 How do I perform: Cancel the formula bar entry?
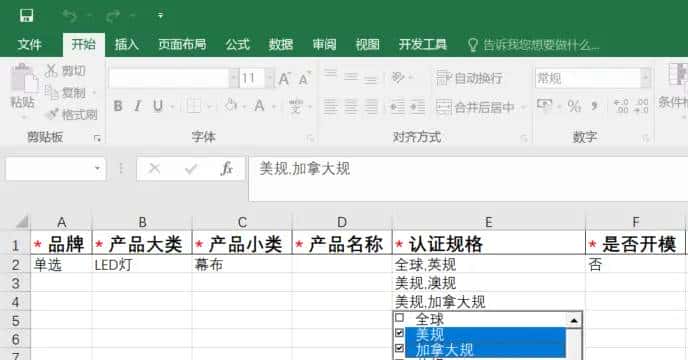154,168
